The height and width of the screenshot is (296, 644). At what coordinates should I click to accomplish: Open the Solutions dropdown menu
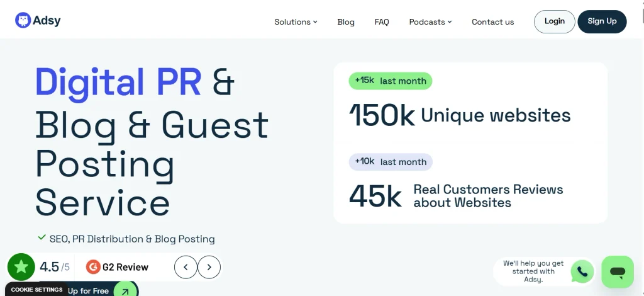click(296, 22)
